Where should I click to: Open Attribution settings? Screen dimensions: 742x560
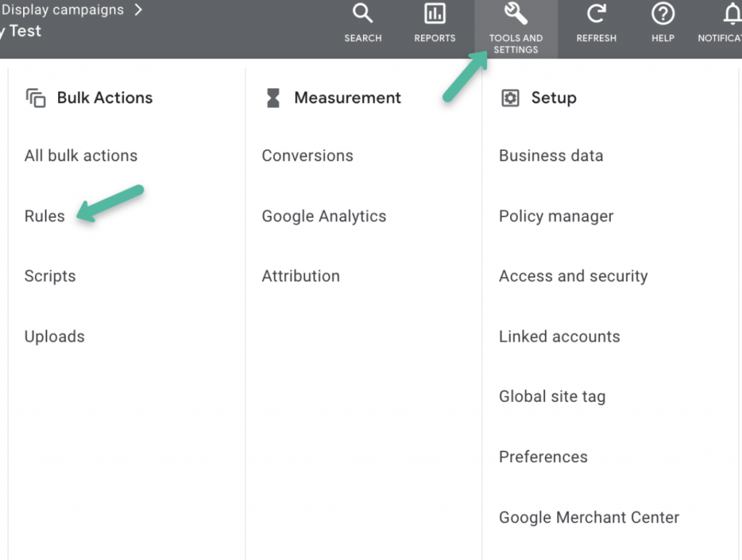pyautogui.click(x=301, y=276)
